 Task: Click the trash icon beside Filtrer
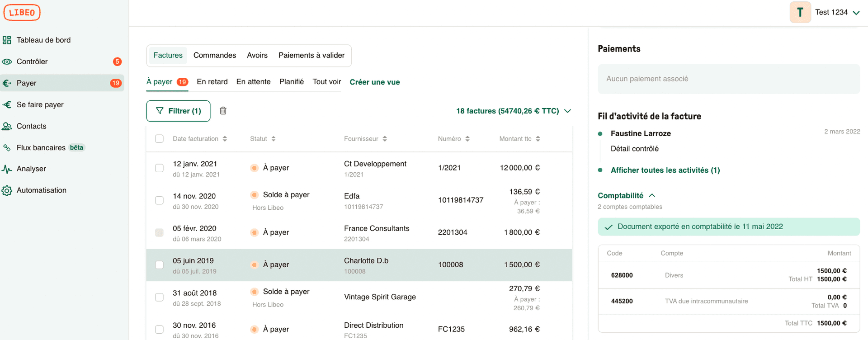(x=223, y=111)
